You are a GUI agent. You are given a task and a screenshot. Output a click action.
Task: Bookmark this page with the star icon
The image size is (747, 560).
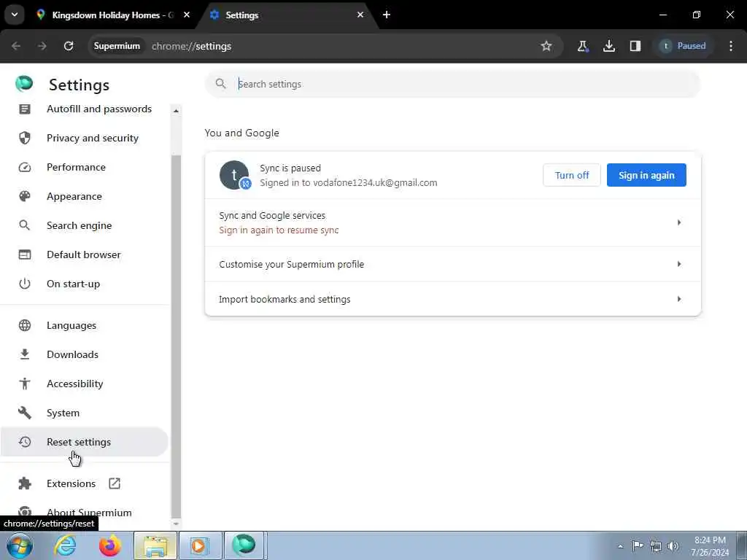546,46
